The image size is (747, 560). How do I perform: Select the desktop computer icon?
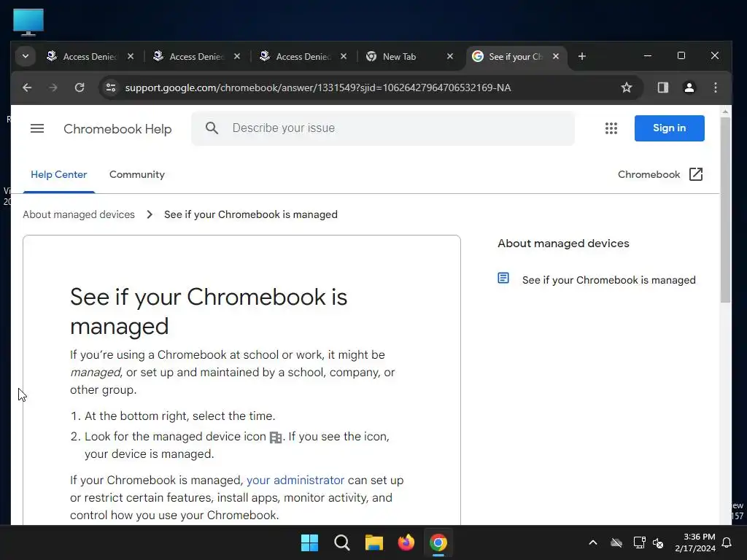(x=28, y=22)
